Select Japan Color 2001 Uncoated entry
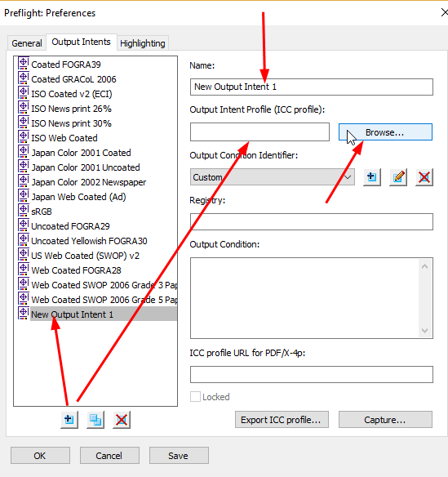The width and height of the screenshot is (448, 477). (x=86, y=167)
